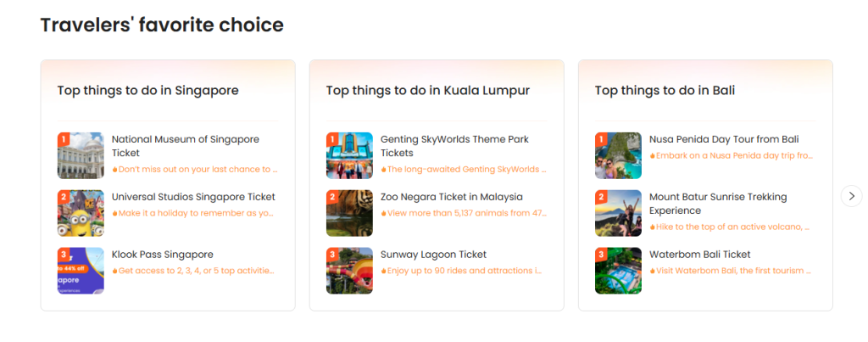Image resolution: width=868 pixels, height=342 pixels.
Task: Open Genting SkyWorlds Theme Park thumbnail
Action: [349, 155]
